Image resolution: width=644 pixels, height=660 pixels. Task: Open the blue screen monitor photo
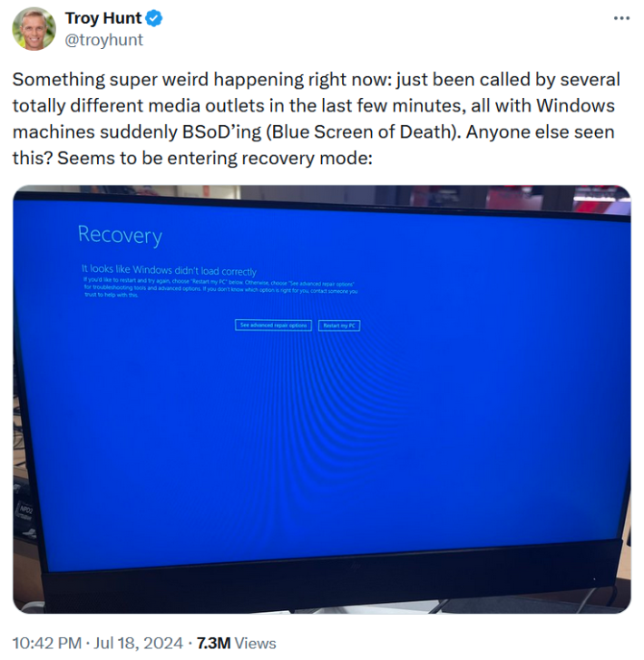tap(322, 399)
